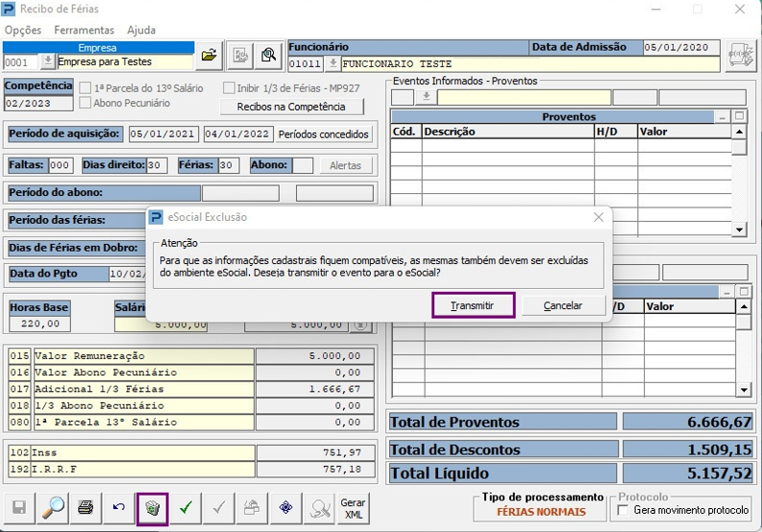The height and width of the screenshot is (532, 762).
Task: Click the Total Líquido value 5.157,52
Action: [x=688, y=473]
